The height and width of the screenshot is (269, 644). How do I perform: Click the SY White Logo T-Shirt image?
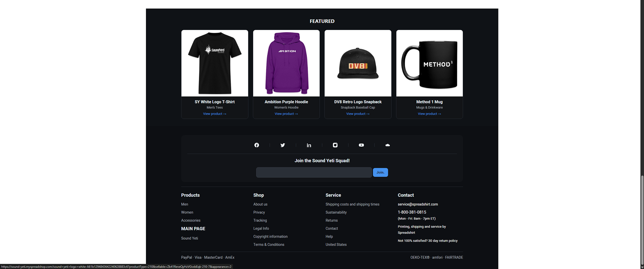(x=215, y=63)
